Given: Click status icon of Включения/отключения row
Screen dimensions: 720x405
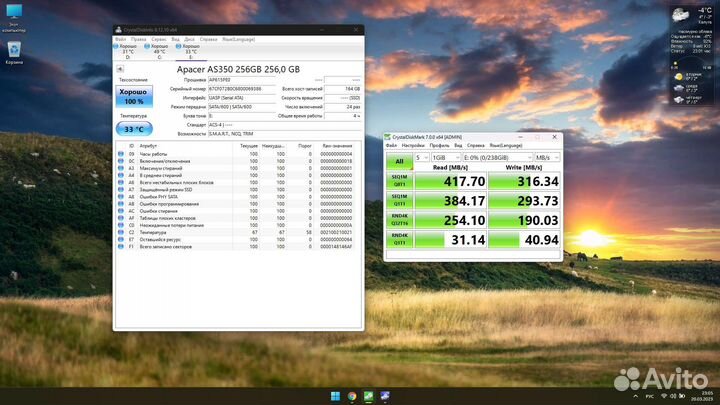Looking at the screenshot, I should coord(121,161).
